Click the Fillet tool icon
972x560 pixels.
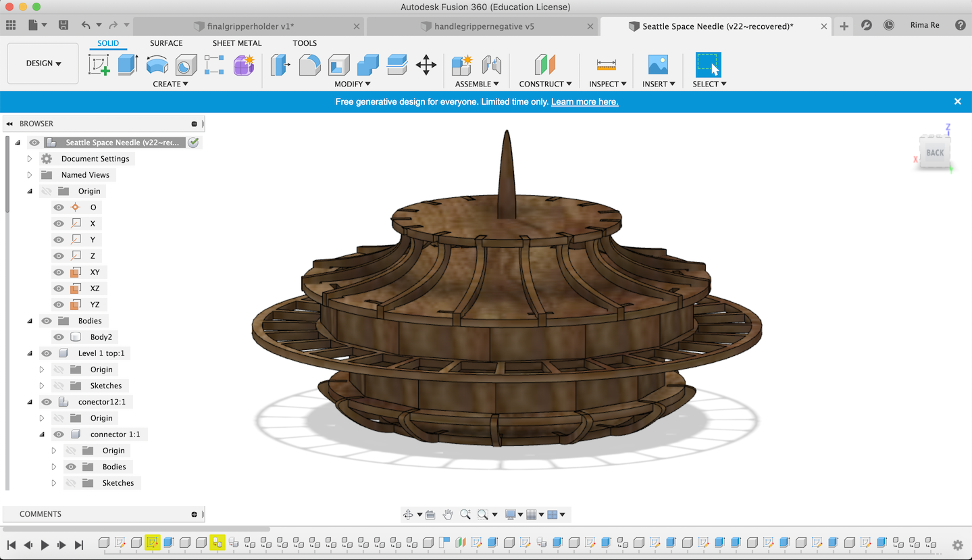[309, 65]
